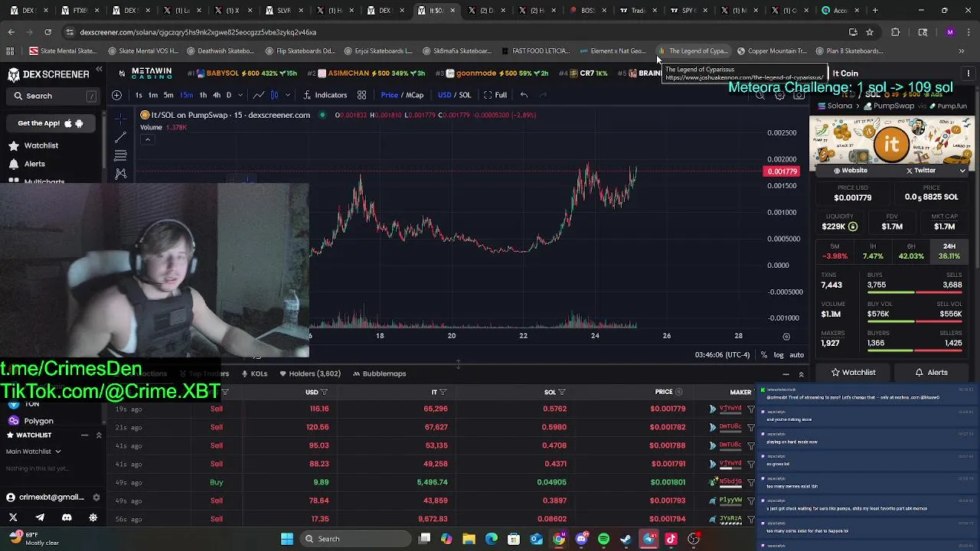Toggle log scale on chart

[779, 355]
